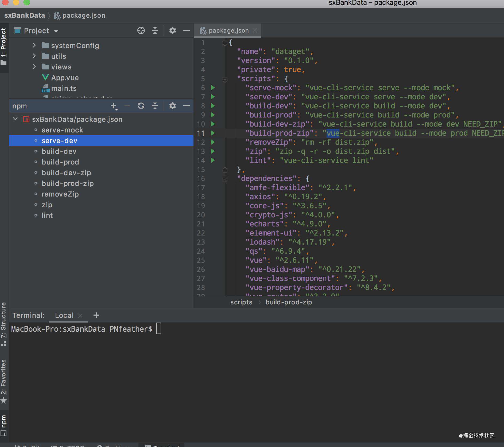This screenshot has height=447, width=504.
Task: Run build-dev script gutter arrow on line 8
Action: point(213,106)
